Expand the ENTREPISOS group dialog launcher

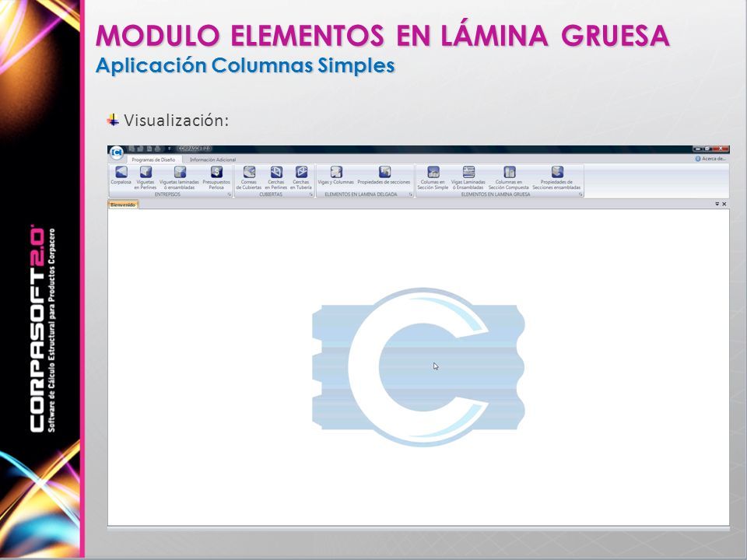229,194
